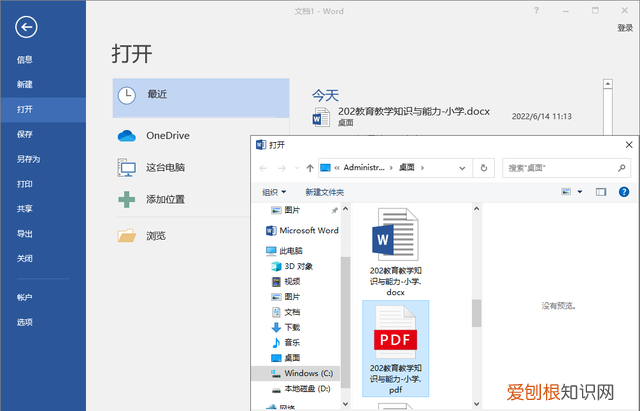Click the back arrow circle in Word backstage
Screen dimensions: 640x411
26,27
